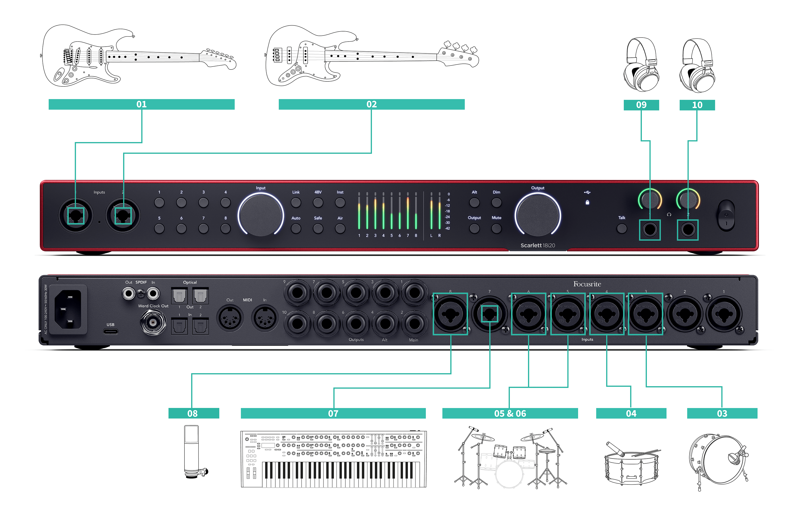This screenshot has width=812, height=516.
Task: Click headphone output jack 1 on front panel
Action: pos(650,230)
